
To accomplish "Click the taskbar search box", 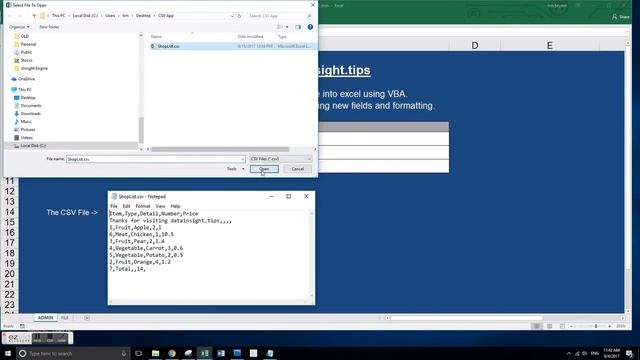I will [x=73, y=353].
